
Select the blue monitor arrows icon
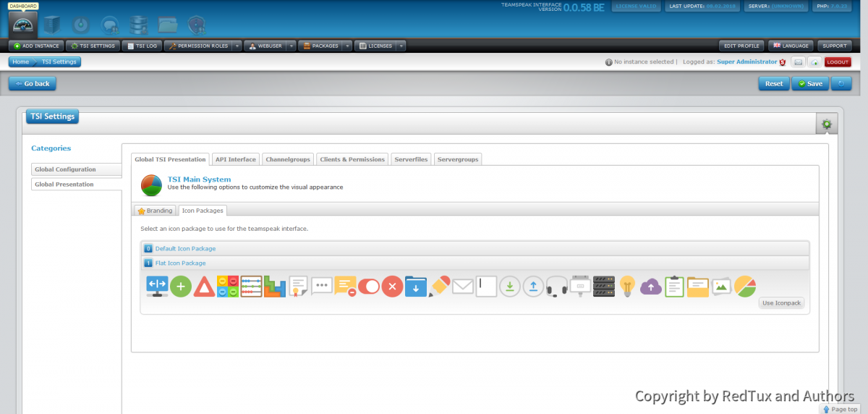158,286
